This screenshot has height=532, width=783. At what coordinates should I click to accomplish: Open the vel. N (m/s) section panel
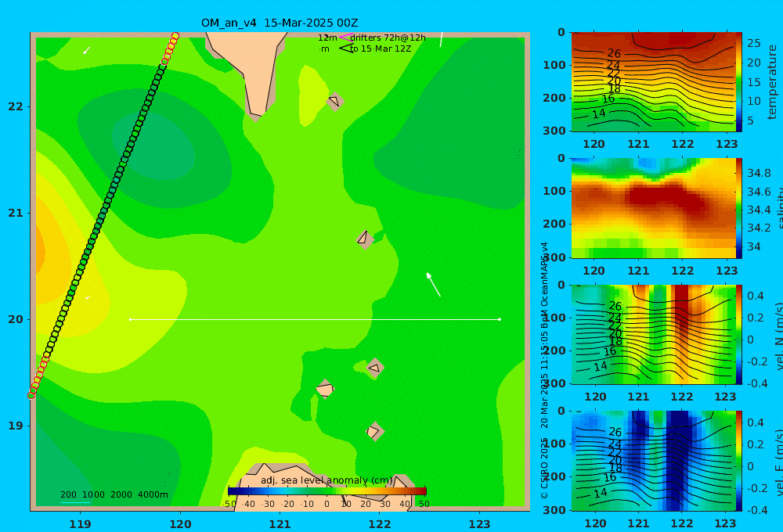[653, 334]
